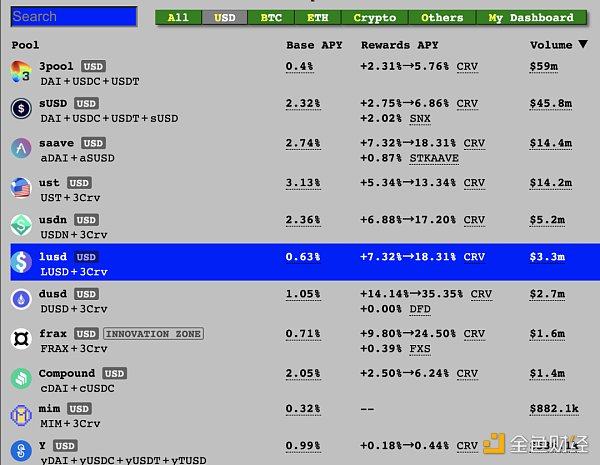This screenshot has width=600, height=465.
Task: Open the lusd pool name
Action: pyautogui.click(x=53, y=257)
